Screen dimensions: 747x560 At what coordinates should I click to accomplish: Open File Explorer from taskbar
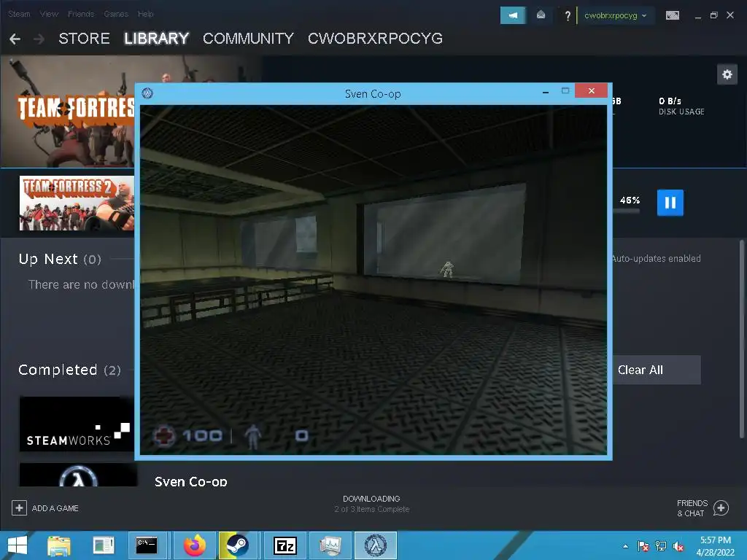point(59,545)
